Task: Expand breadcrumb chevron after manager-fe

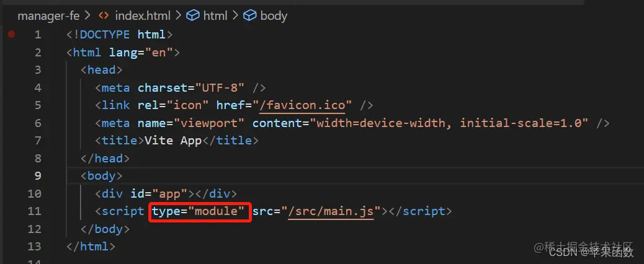Action: coord(87,16)
